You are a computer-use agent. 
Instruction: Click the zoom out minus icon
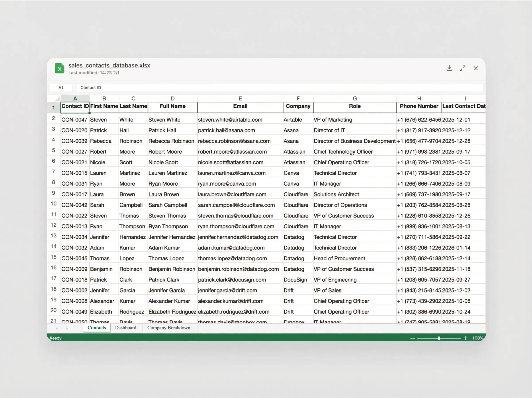[413, 338]
